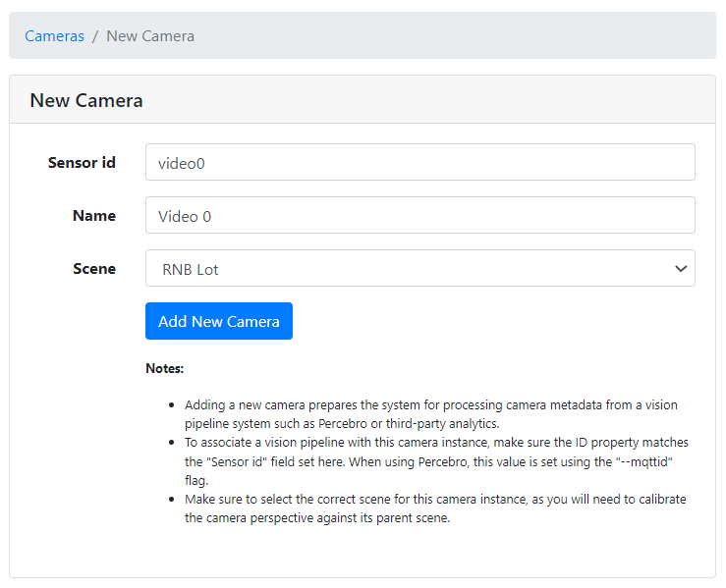
Task: Focus the Name field containing Video 0
Action: [419, 216]
